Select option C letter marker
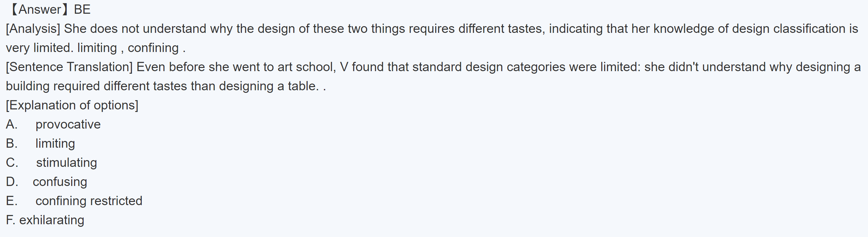The height and width of the screenshot is (237, 868). 12,163
